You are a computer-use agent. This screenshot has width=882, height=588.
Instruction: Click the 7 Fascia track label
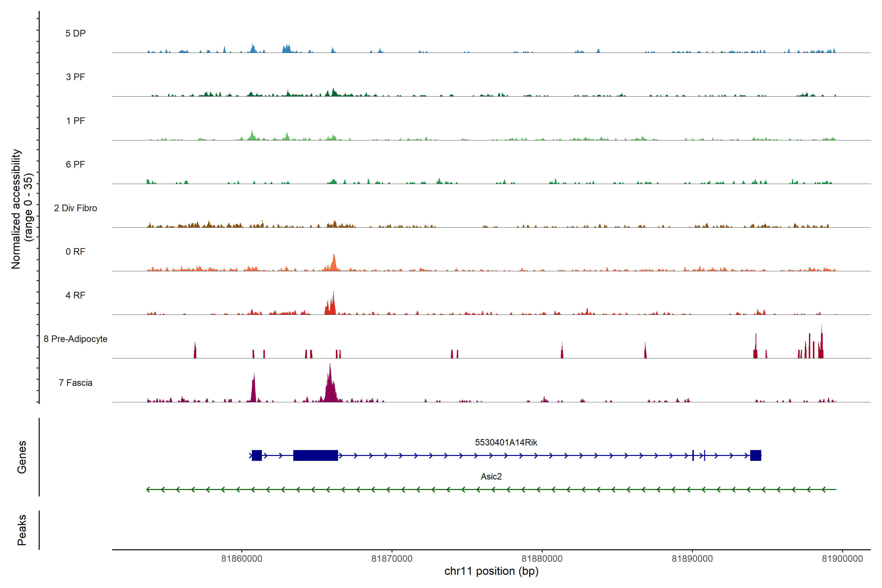click(x=75, y=382)
